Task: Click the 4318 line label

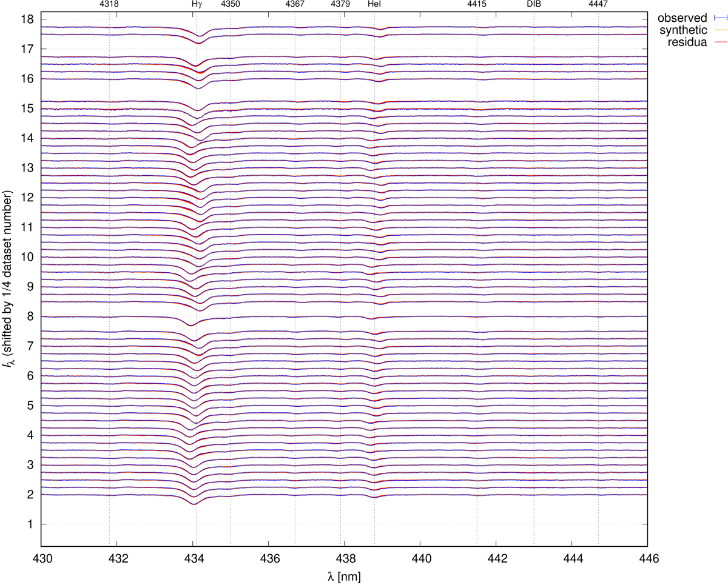Action: 109,5
